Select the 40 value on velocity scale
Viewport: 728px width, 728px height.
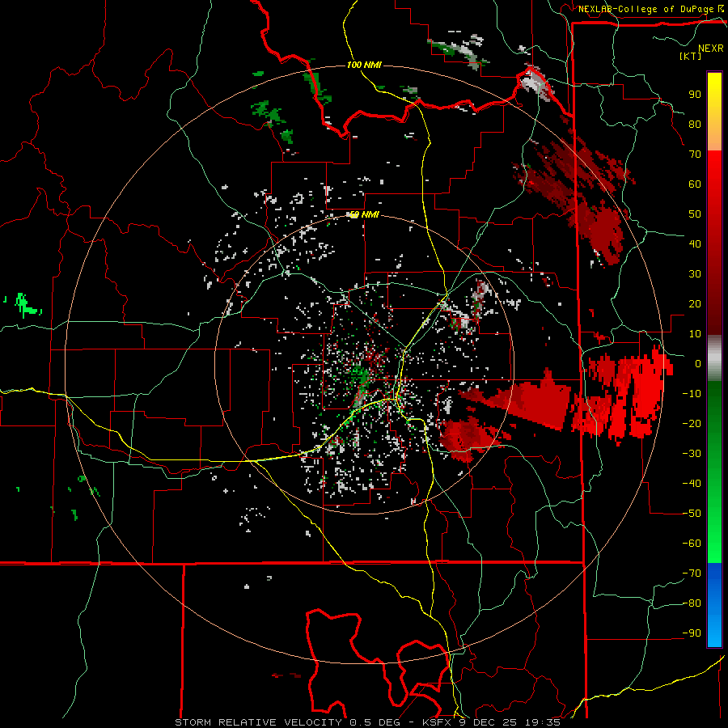pos(695,243)
